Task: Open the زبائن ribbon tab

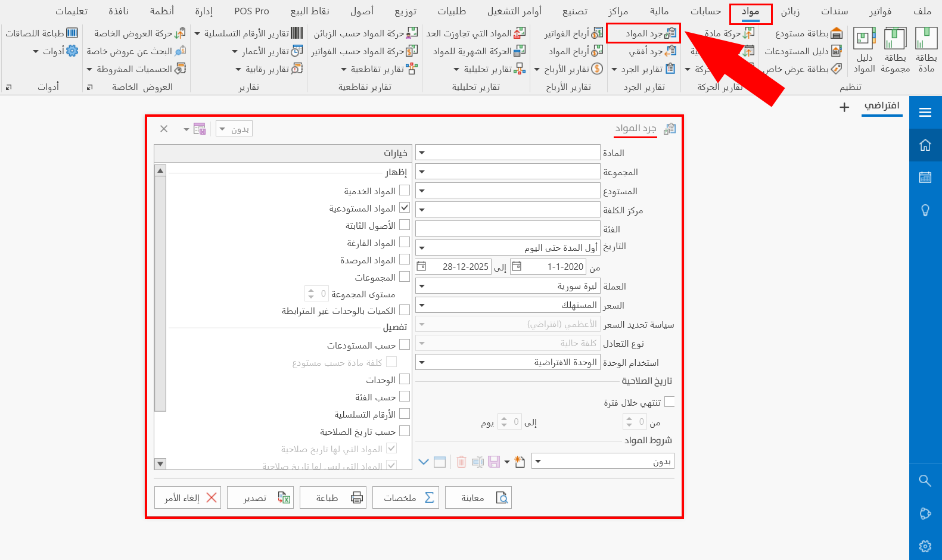Action: pos(790,11)
